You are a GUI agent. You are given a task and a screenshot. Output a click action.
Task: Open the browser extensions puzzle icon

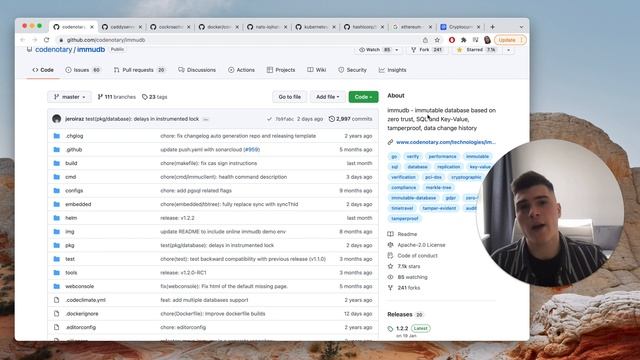(x=463, y=40)
